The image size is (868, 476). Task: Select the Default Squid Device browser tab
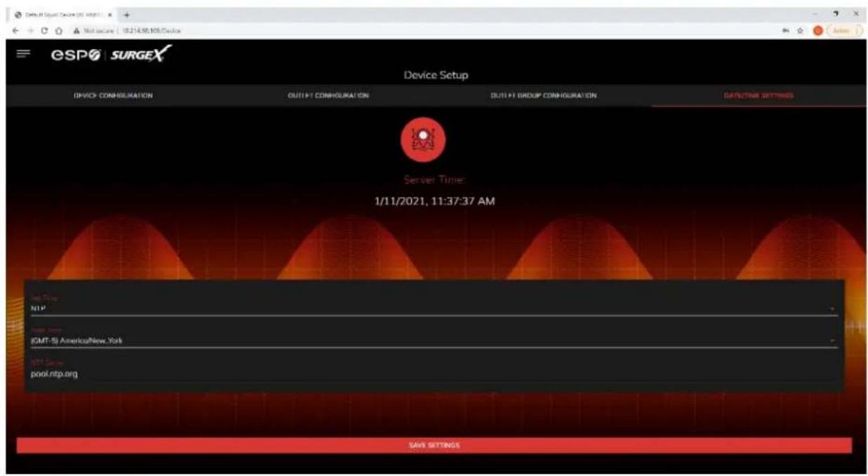point(63,14)
